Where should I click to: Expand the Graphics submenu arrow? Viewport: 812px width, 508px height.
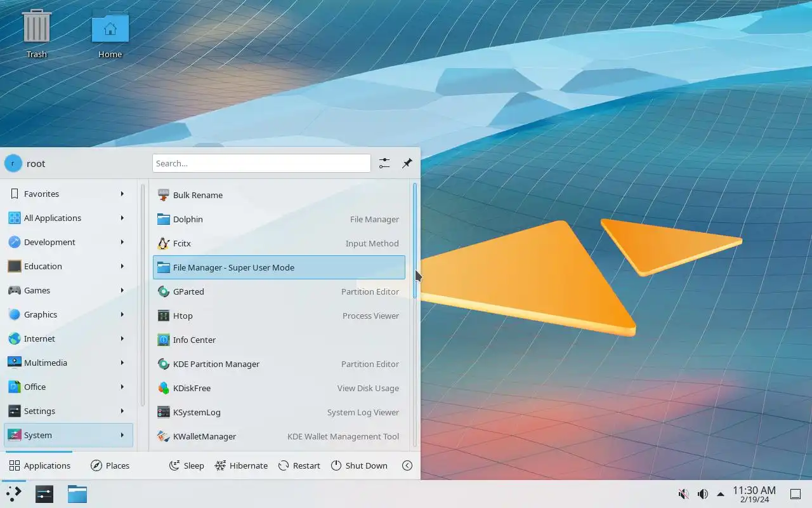[x=122, y=314]
